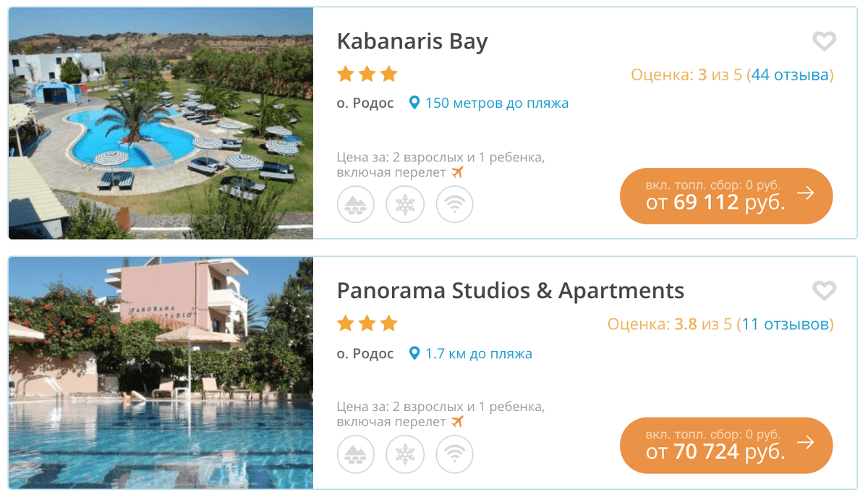Open the Kabanaris Bay hotel title

(x=412, y=42)
